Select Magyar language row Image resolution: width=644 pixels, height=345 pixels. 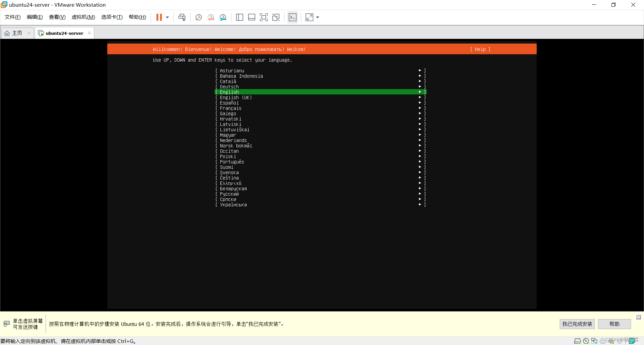tap(320, 135)
